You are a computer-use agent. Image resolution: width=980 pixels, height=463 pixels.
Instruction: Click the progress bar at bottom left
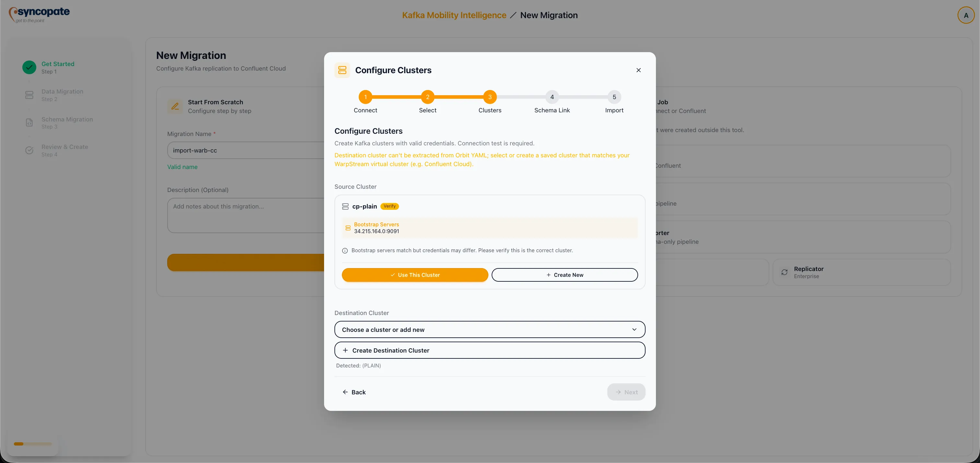(x=32, y=444)
